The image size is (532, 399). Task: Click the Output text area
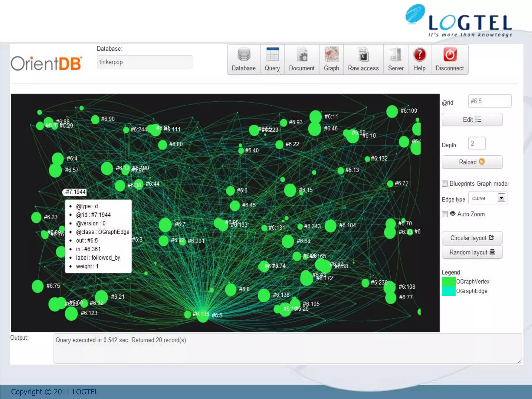pyautogui.click(x=288, y=348)
